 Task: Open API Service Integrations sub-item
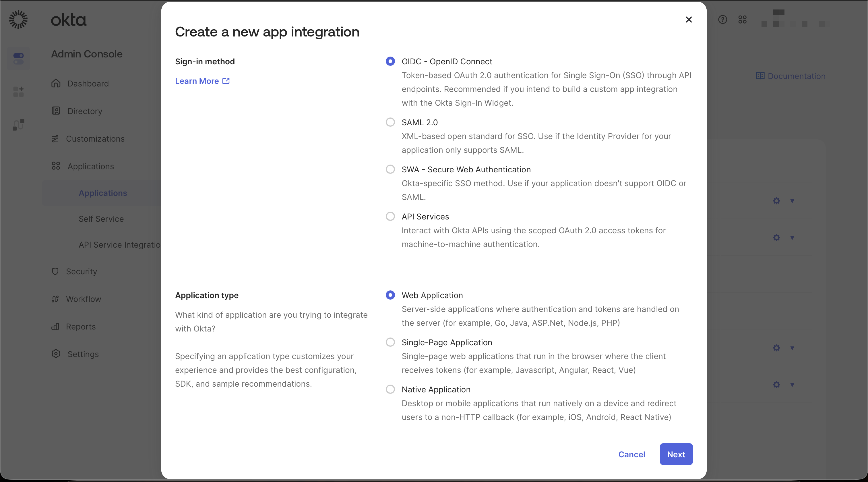(120, 244)
